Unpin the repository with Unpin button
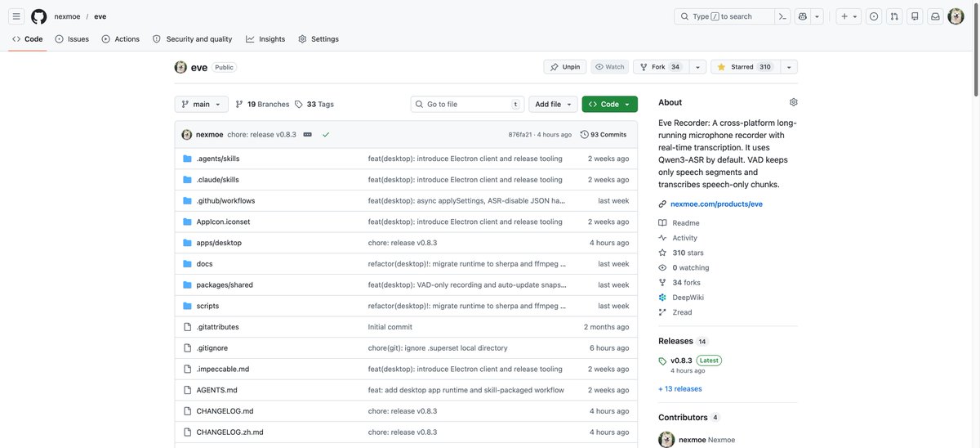The height and width of the screenshot is (448, 980). click(x=565, y=67)
